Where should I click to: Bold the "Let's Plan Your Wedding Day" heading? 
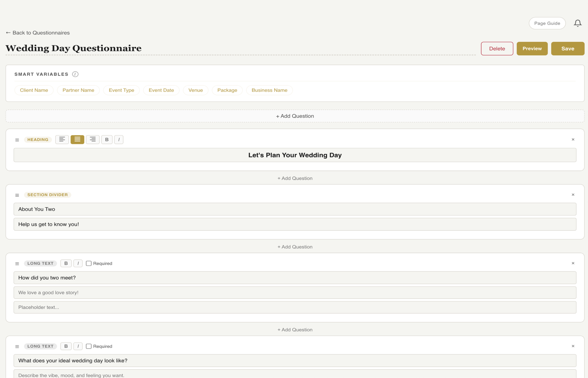click(107, 139)
